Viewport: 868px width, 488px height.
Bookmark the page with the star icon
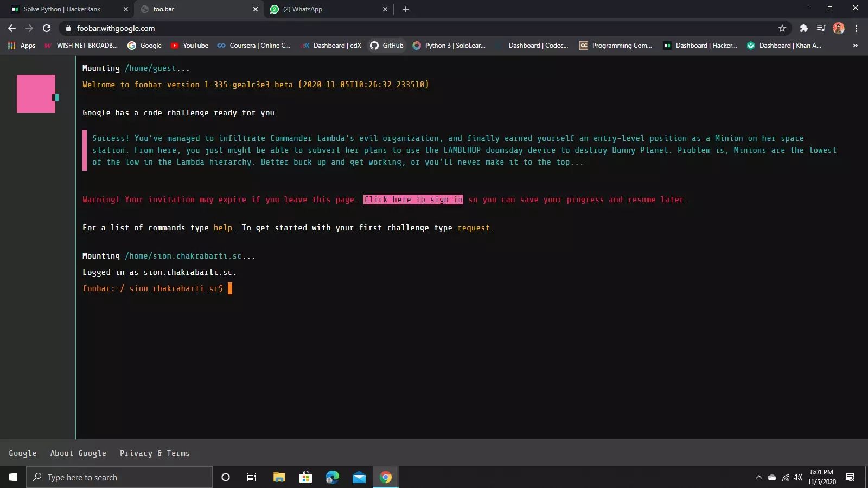point(782,28)
